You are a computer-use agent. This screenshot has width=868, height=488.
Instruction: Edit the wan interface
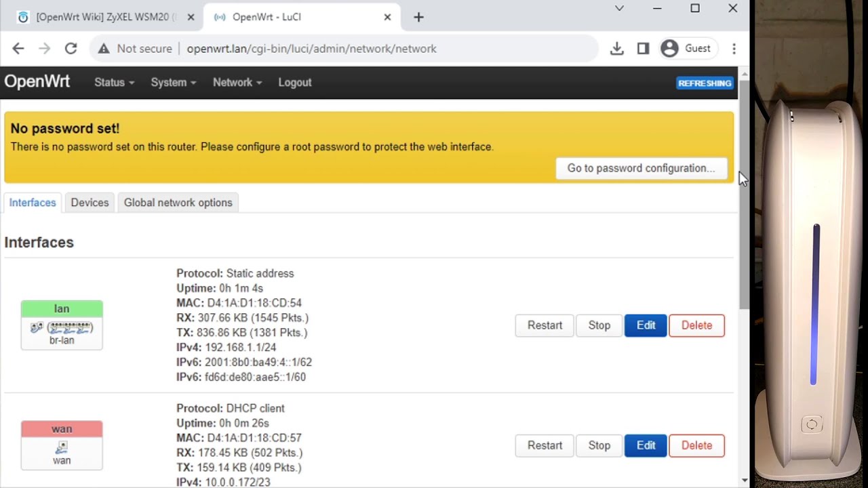(x=646, y=445)
